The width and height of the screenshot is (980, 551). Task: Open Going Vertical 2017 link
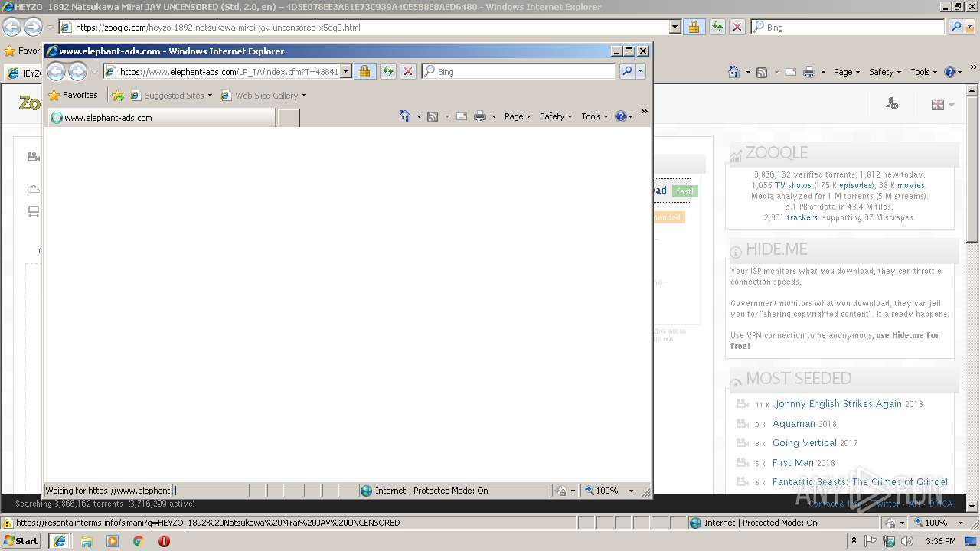tap(804, 443)
